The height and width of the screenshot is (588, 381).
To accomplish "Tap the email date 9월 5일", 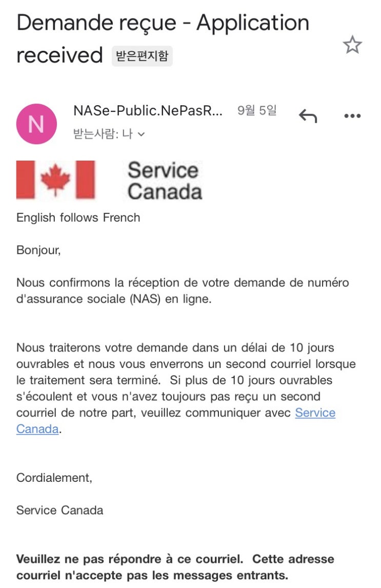I will pyautogui.click(x=257, y=111).
